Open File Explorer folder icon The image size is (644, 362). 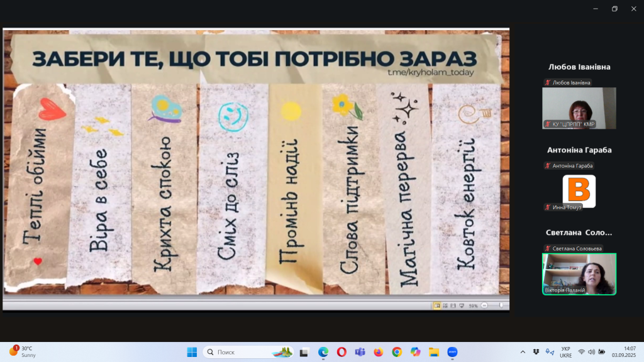(433, 352)
